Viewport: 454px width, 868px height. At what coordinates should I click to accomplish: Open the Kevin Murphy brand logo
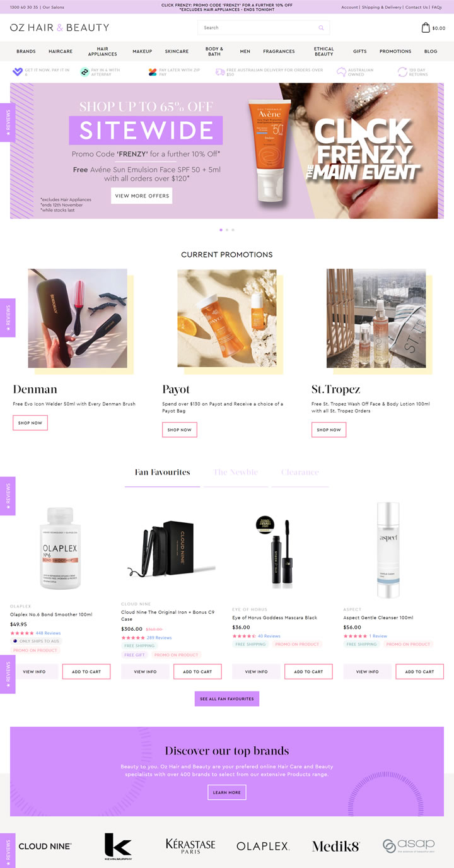point(117,846)
